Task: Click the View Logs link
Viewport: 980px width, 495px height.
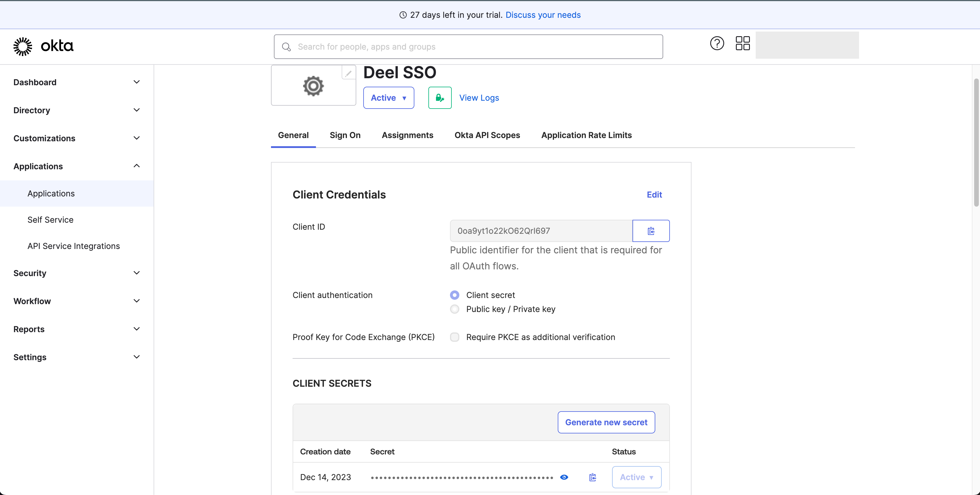Action: click(479, 98)
